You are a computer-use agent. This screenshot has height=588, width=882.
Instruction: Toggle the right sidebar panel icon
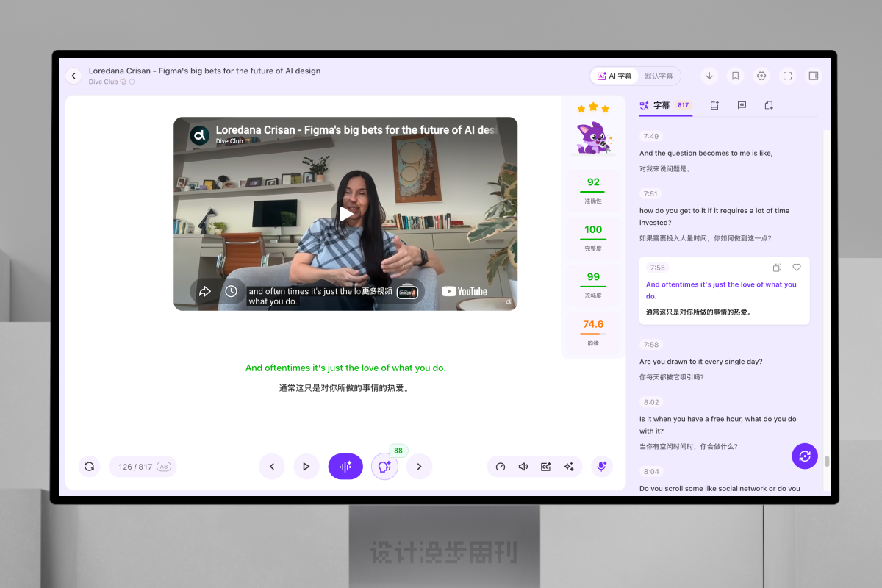point(813,76)
